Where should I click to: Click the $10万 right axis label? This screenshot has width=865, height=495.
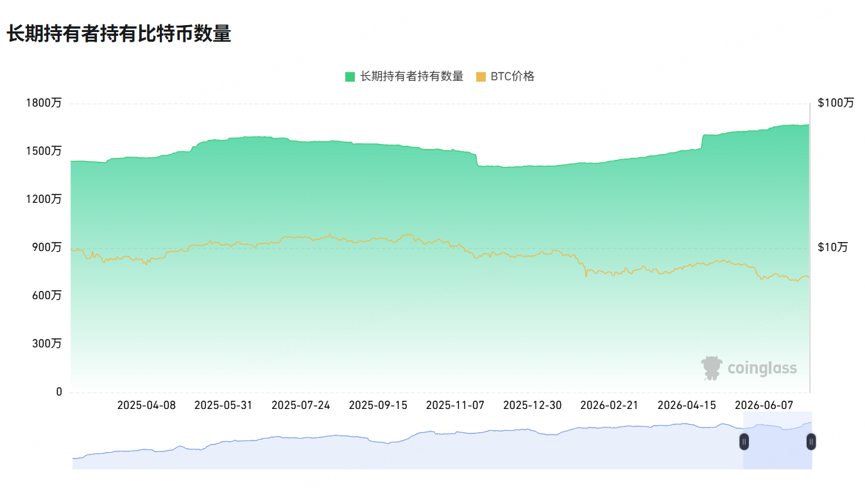pos(832,247)
